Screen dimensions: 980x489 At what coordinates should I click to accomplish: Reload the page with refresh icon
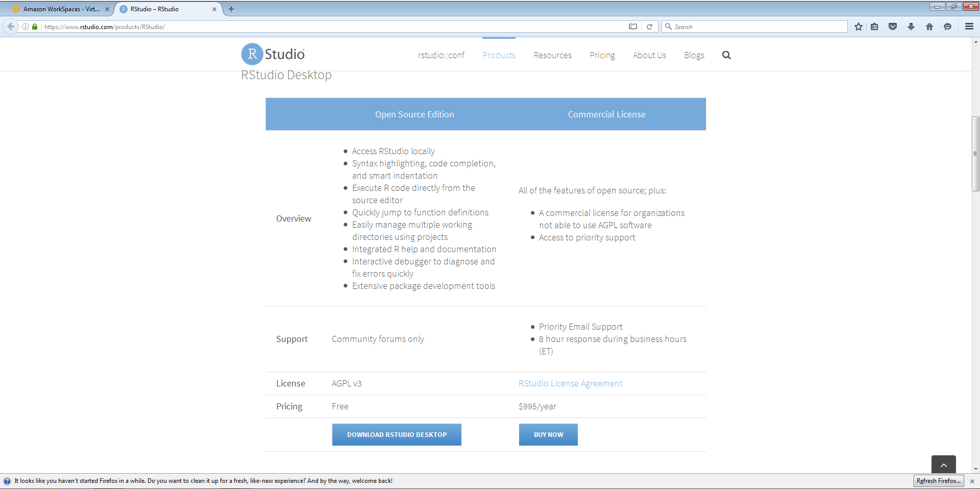click(649, 27)
